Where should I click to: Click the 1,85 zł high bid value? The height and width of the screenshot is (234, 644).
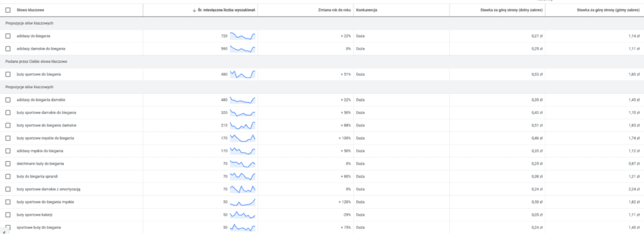[634, 74]
